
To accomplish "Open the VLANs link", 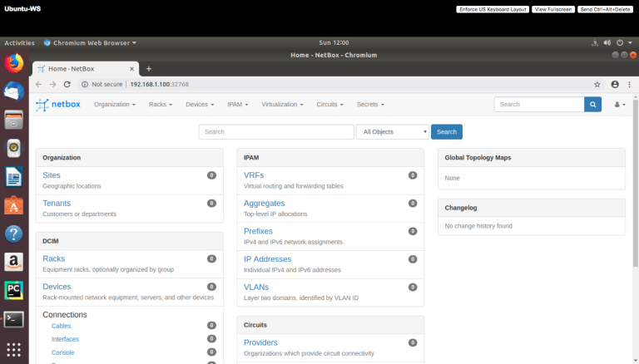I will click(x=256, y=287).
